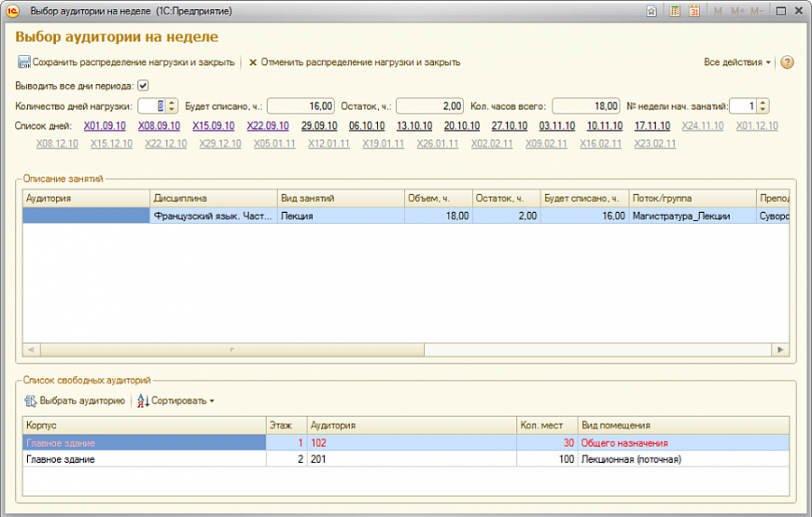Click the M memory button
This screenshot has height=517, width=812.
pos(718,12)
